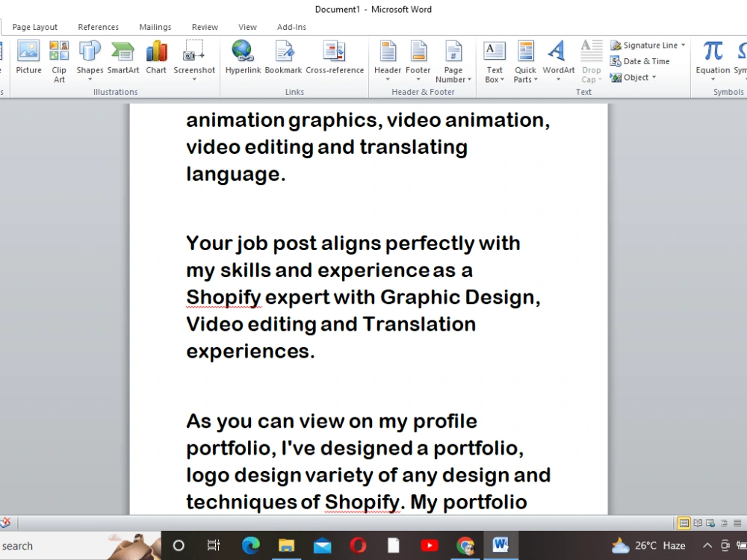Insert a Picture from file
Viewport: 747px width, 560px height.
(28, 57)
